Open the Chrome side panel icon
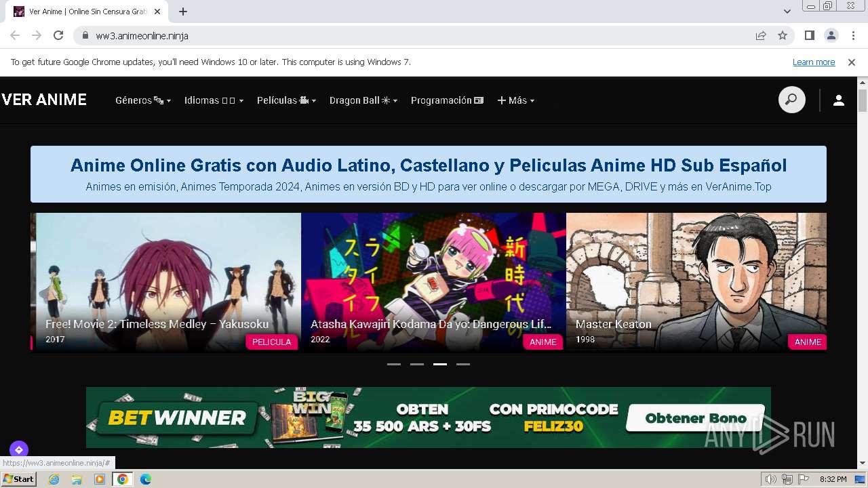 tap(809, 35)
